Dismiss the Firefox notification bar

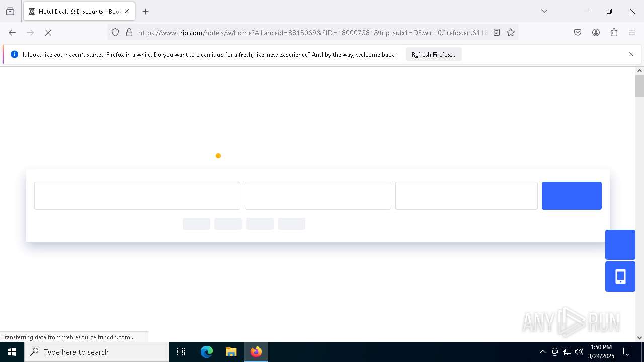pyautogui.click(x=631, y=54)
